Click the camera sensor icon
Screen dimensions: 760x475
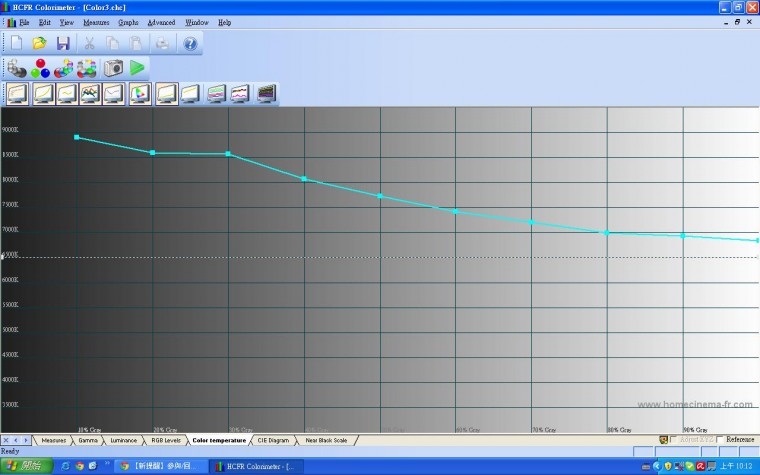tap(113, 68)
